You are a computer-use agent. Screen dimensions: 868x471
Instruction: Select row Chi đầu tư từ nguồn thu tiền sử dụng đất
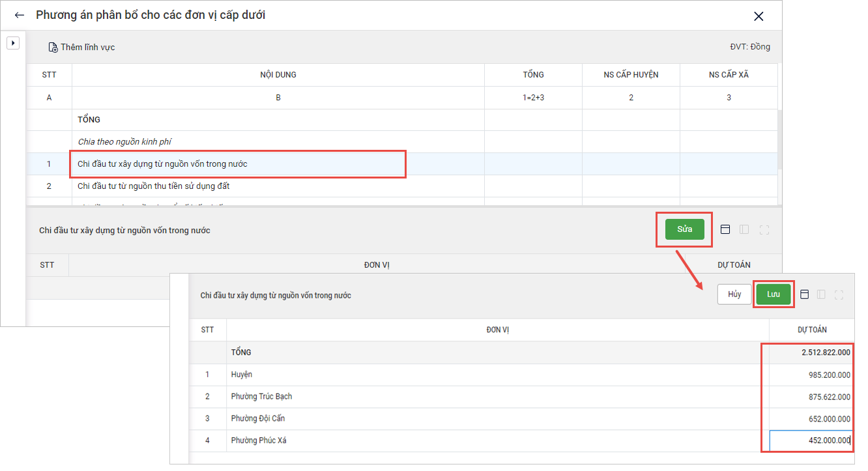point(153,186)
